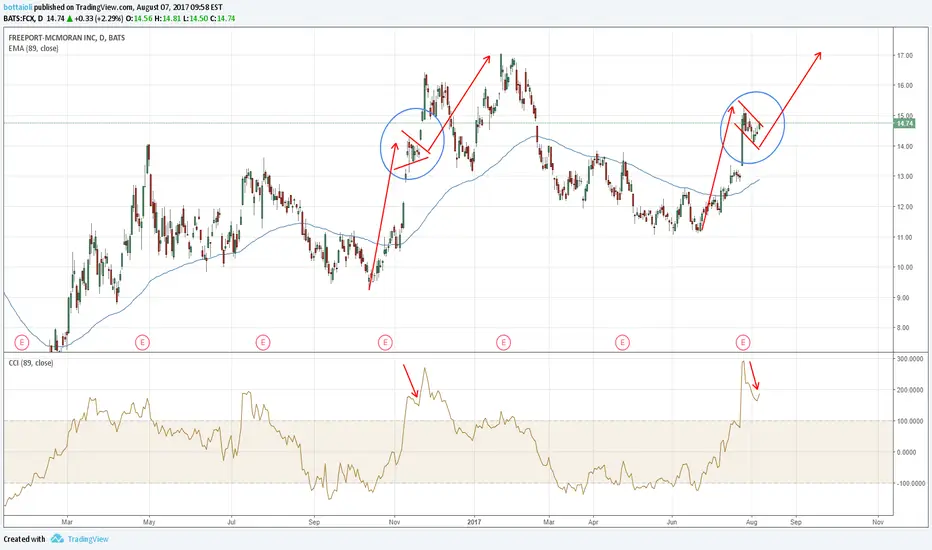The height and width of the screenshot is (550, 932).
Task: Click the 16.00 price axis label
Action: 905,86
